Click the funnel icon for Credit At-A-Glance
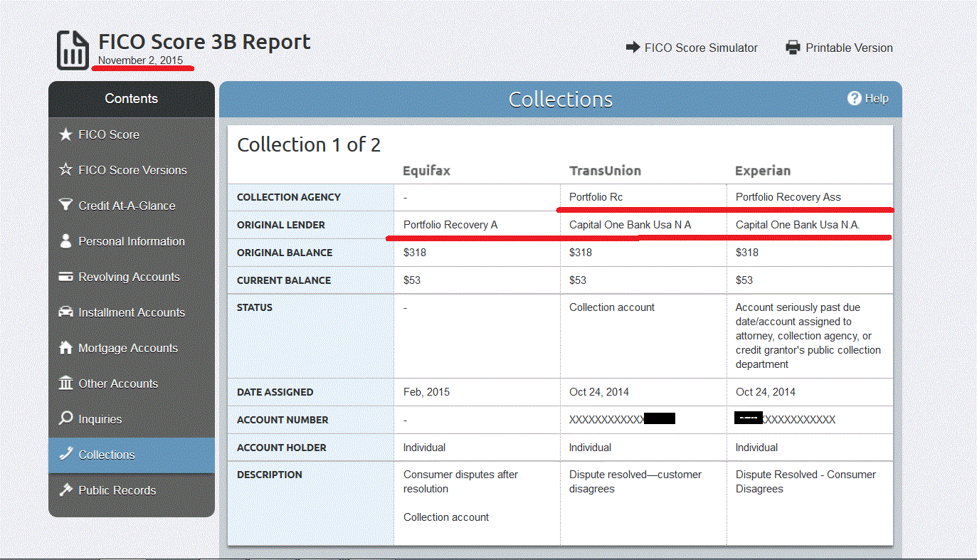The width and height of the screenshot is (977, 560). click(x=65, y=206)
